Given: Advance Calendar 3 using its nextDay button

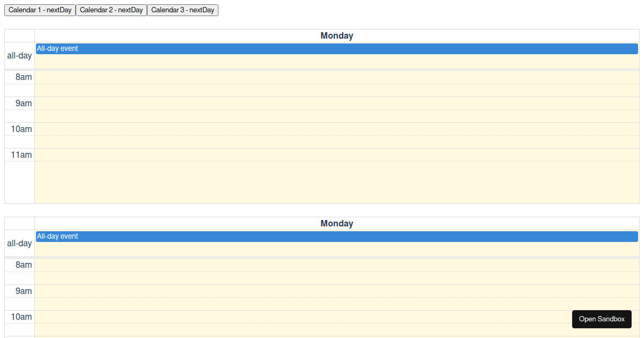Looking at the screenshot, I should (x=182, y=10).
